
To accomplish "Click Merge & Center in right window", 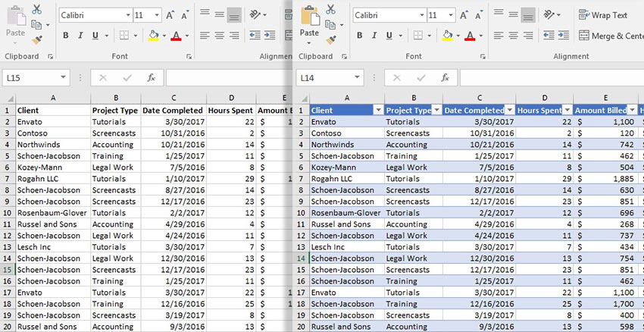I will 611,36.
